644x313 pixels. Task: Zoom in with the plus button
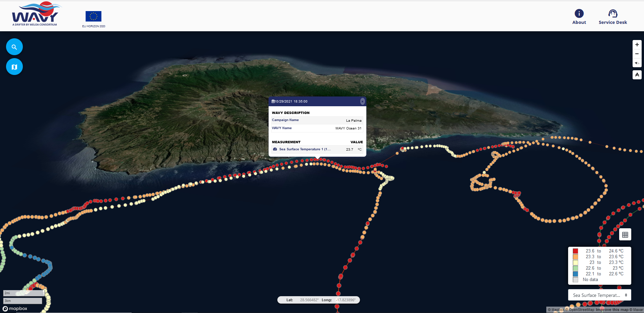[637, 45]
